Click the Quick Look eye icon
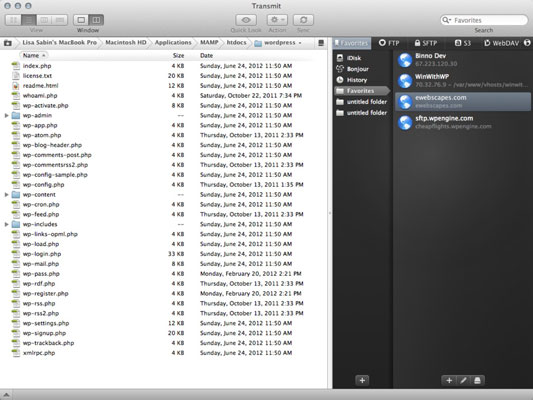This screenshot has height=400, width=533. [246, 20]
